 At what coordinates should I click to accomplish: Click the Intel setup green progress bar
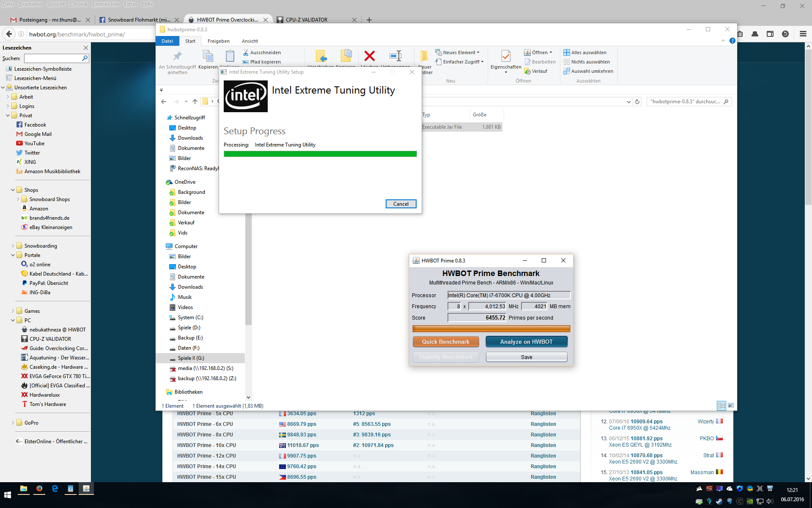[320, 154]
